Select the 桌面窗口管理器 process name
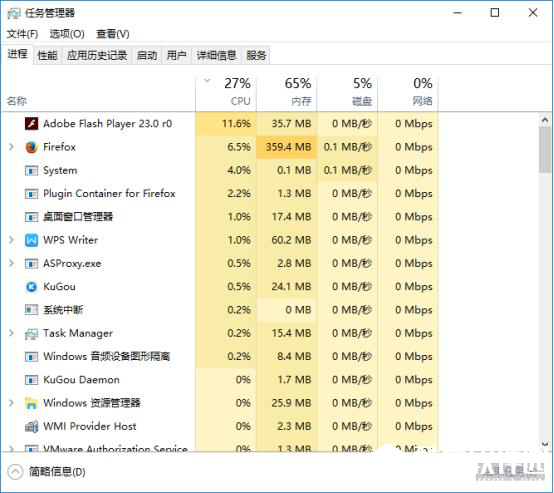The height and width of the screenshot is (493, 554). (x=78, y=217)
